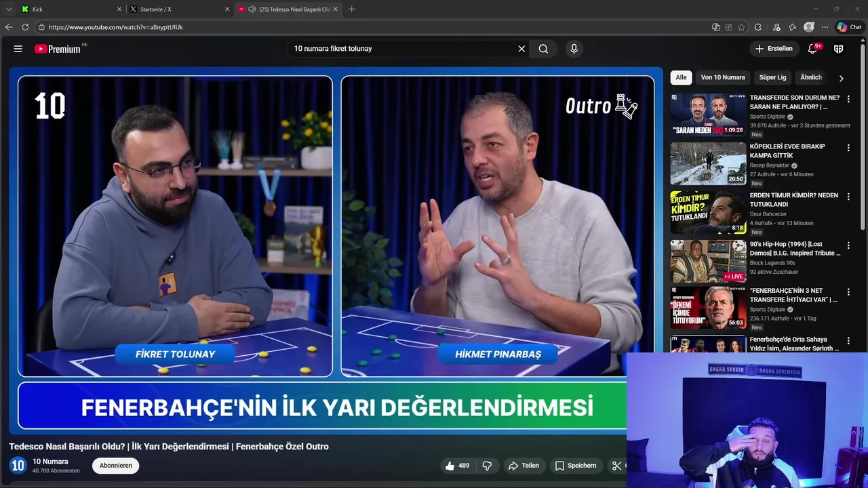Dislike the video thumbs-down
The width and height of the screenshot is (868, 488).
(487, 466)
